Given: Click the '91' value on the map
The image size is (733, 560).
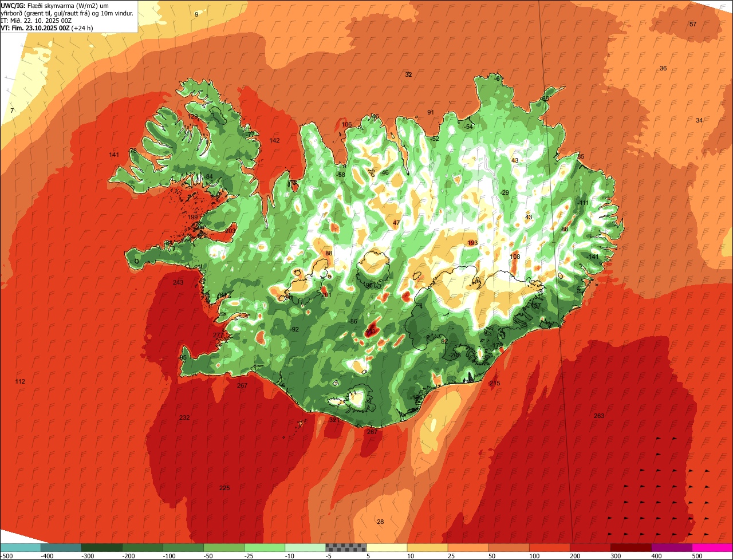Looking at the screenshot, I should [431, 112].
